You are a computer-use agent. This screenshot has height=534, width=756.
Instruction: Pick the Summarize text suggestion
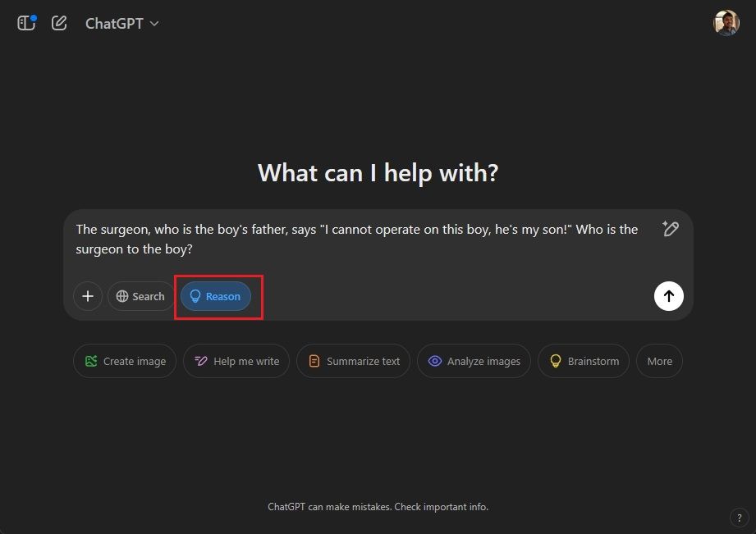(x=353, y=361)
